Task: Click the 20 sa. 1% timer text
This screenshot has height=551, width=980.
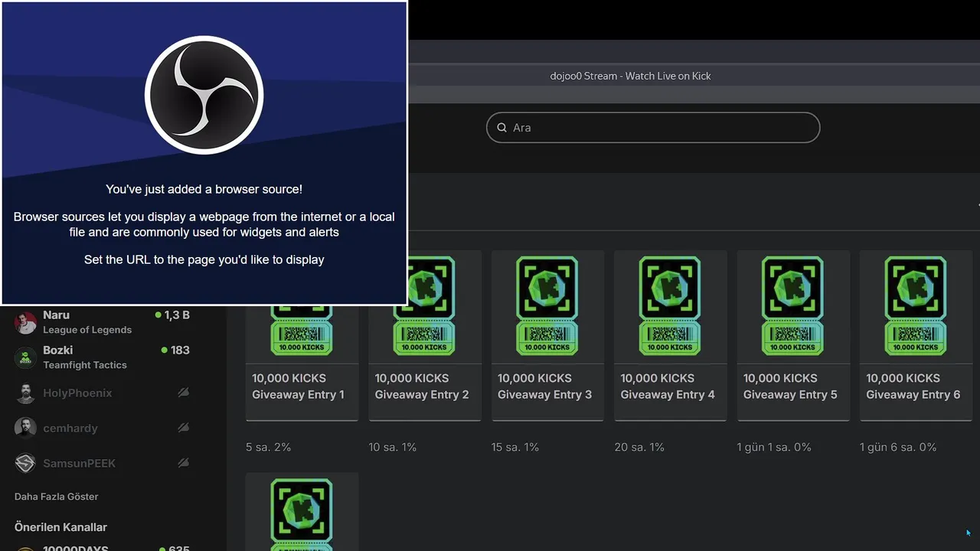Action: click(x=639, y=447)
